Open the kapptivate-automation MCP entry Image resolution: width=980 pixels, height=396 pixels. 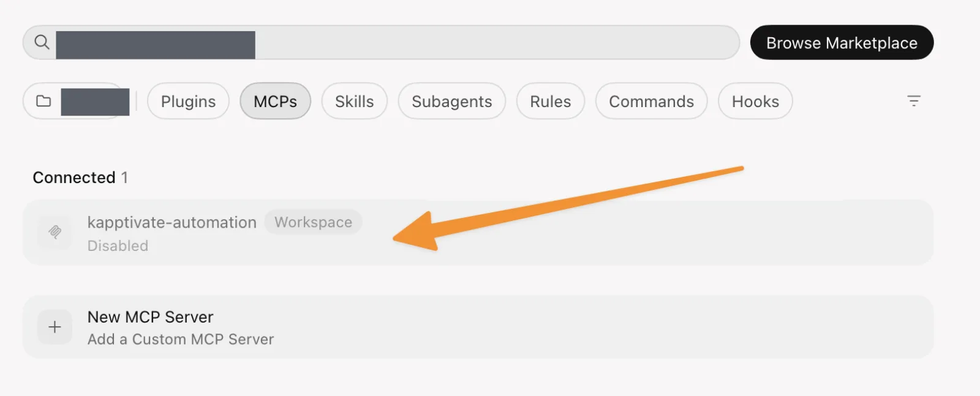(x=478, y=233)
